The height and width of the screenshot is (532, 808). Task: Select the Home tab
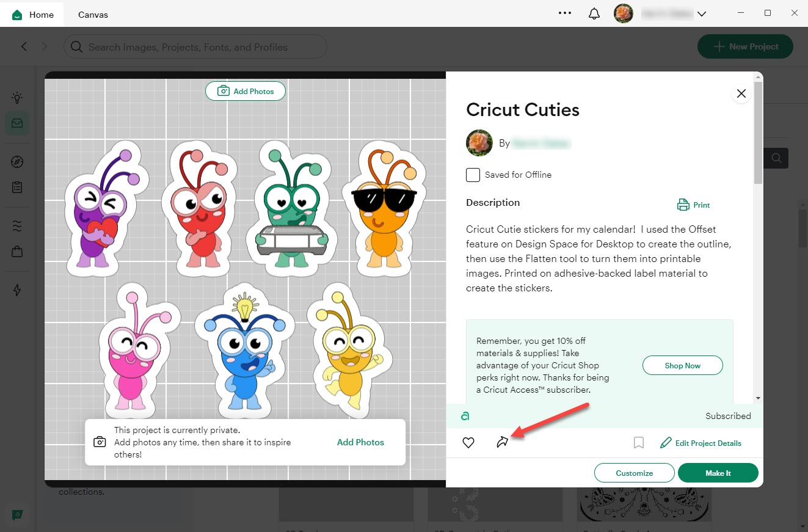pos(34,15)
